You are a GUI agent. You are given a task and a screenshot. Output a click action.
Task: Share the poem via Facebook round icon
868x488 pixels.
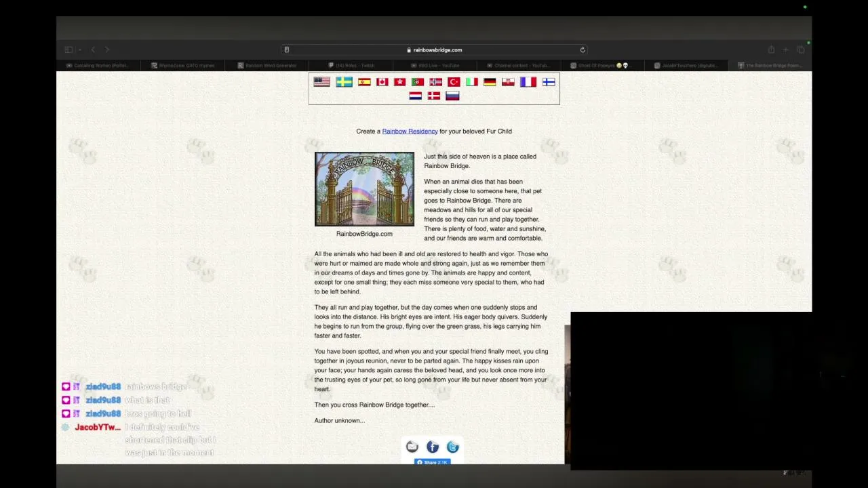[x=433, y=447]
